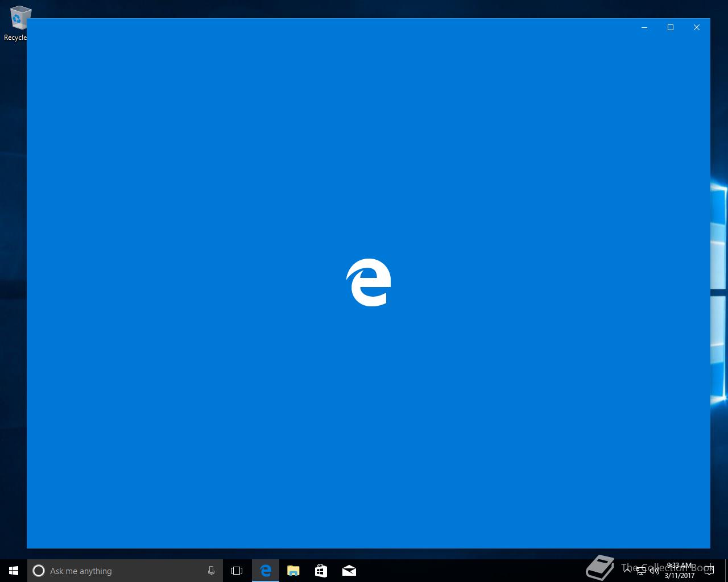
Task: Open the Action Center notifications icon
Action: [x=709, y=571]
